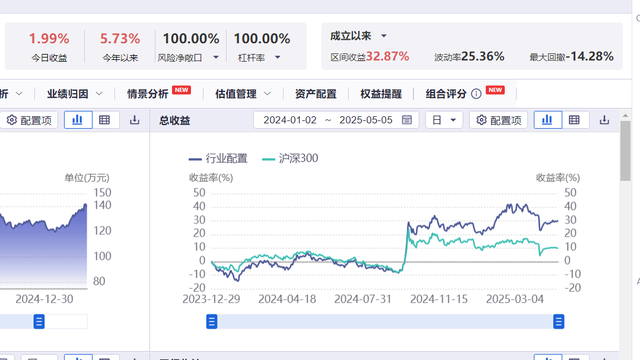This screenshot has height=360, width=640.
Task: Switch 总收益 panel to table view
Action: (x=574, y=120)
